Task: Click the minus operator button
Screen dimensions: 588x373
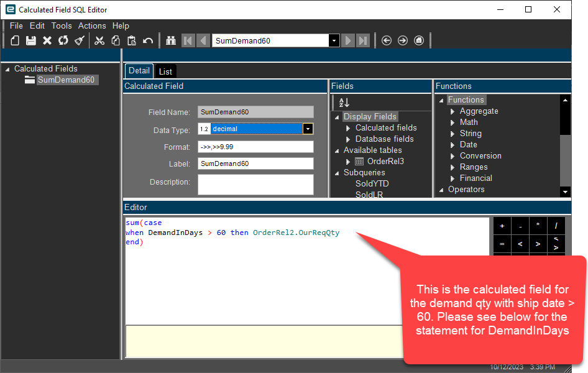Action: [x=520, y=226]
